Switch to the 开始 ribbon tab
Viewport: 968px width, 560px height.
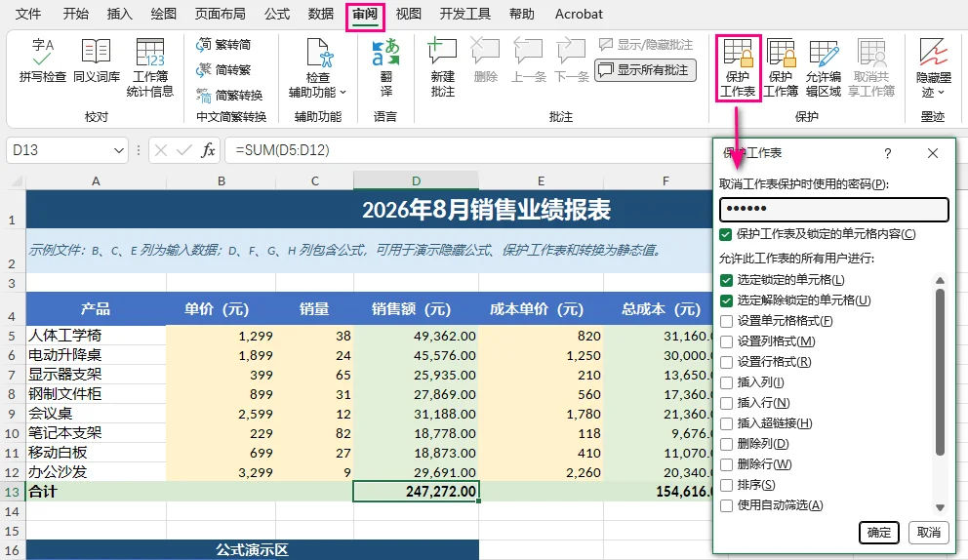click(75, 14)
